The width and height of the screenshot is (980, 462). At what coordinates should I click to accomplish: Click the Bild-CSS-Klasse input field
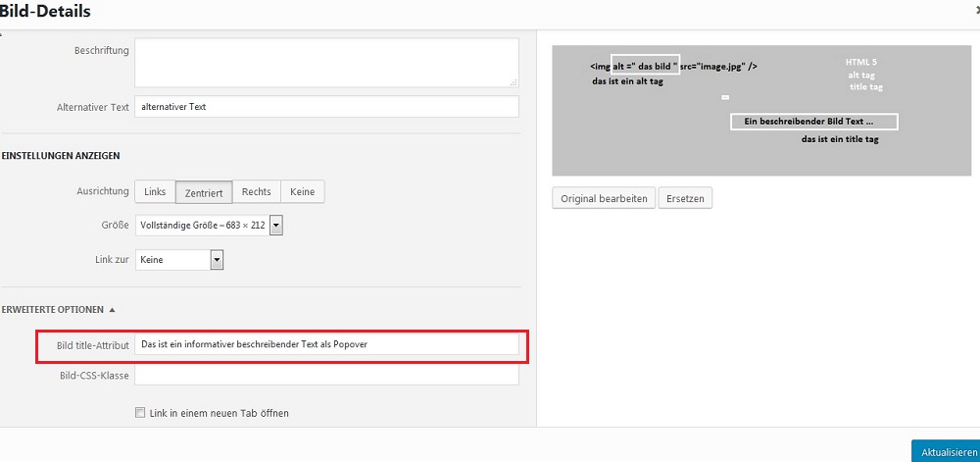[325, 376]
